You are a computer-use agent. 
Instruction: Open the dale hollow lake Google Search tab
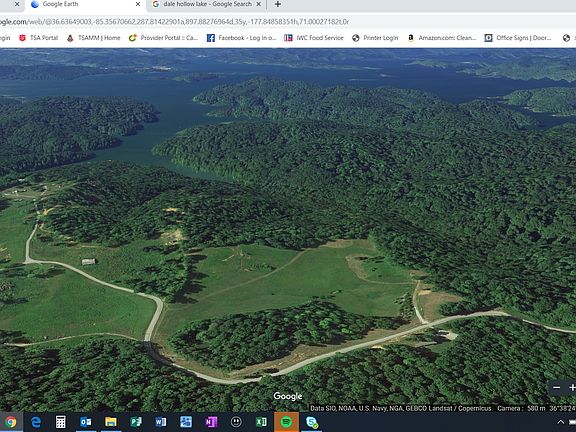pyautogui.click(x=206, y=4)
